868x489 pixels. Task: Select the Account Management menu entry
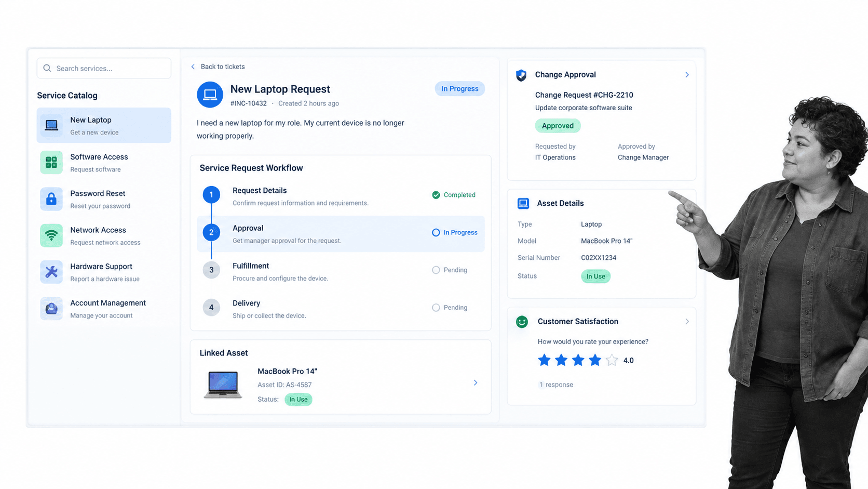click(x=104, y=309)
